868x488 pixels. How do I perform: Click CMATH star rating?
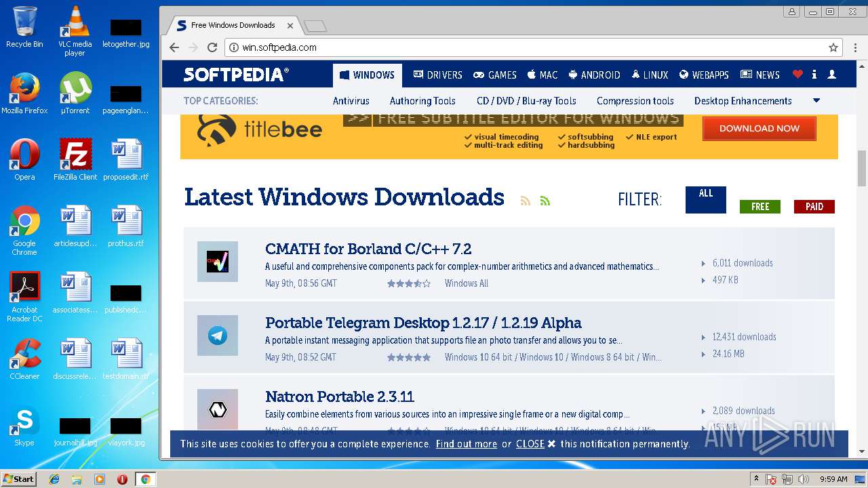409,283
